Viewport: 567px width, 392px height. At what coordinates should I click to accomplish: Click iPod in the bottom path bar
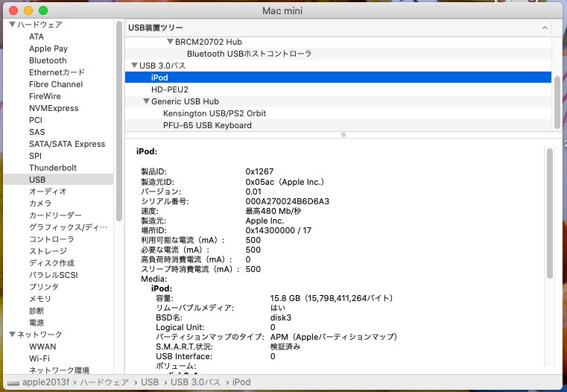[241, 382]
